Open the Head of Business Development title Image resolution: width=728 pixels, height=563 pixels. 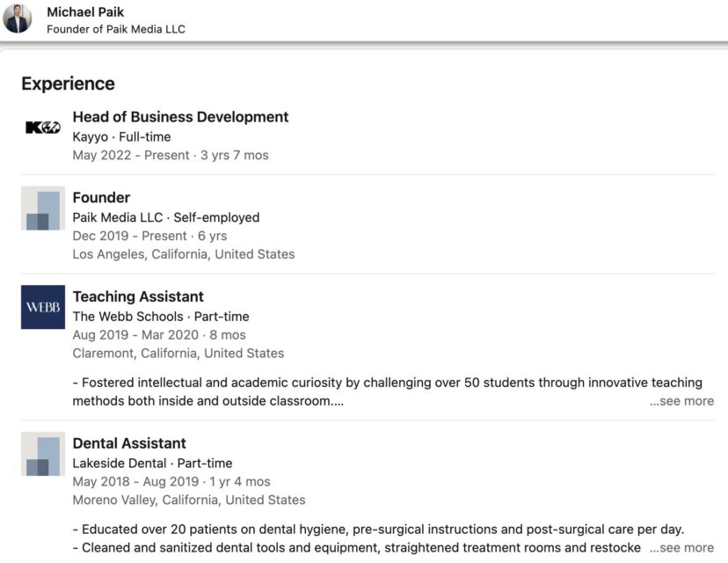click(180, 117)
